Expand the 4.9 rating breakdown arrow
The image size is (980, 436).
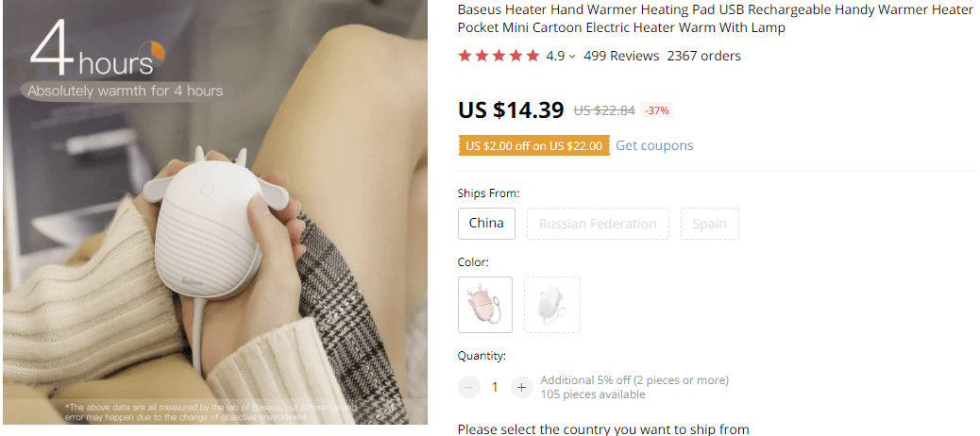tap(572, 57)
